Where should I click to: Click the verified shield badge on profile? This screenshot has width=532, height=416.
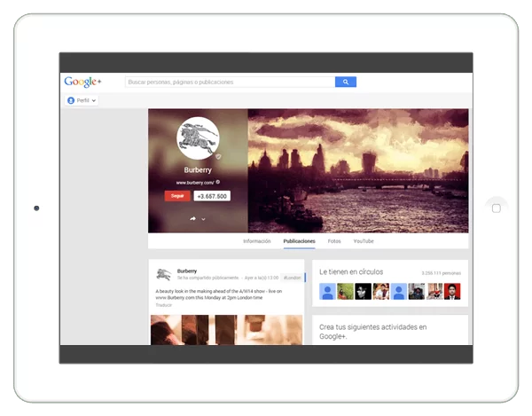[x=218, y=156]
